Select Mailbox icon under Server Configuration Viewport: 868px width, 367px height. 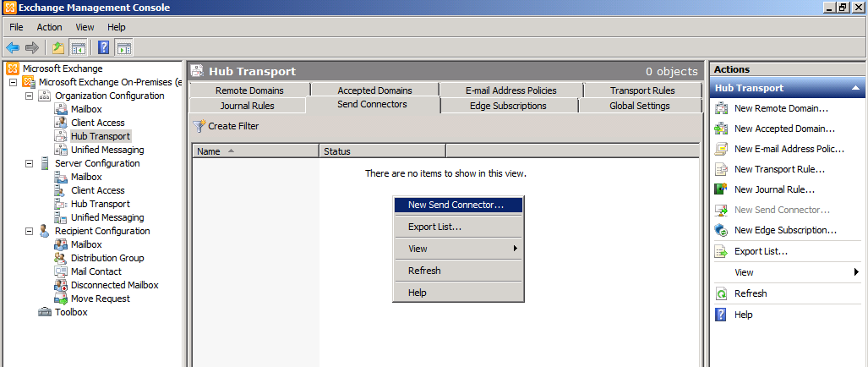point(61,177)
